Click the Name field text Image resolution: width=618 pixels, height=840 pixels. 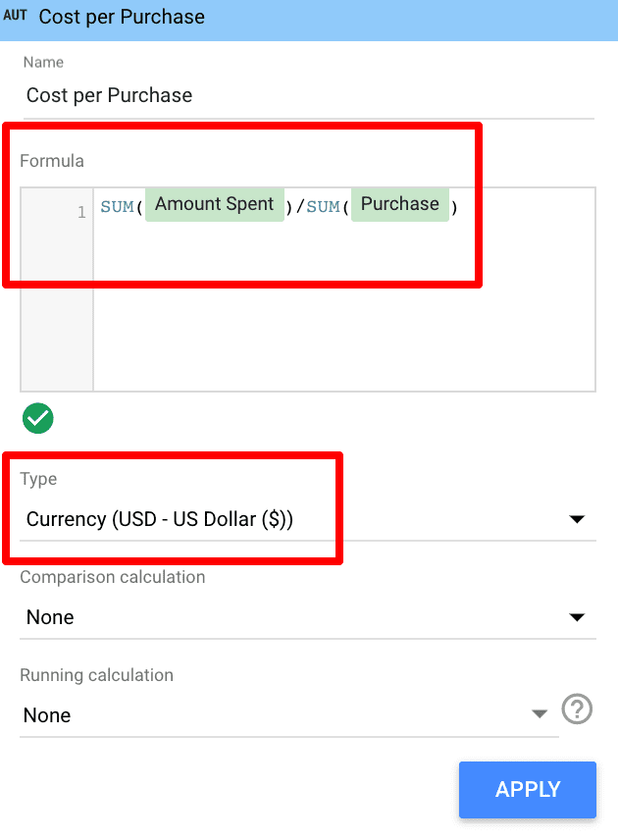tap(109, 96)
